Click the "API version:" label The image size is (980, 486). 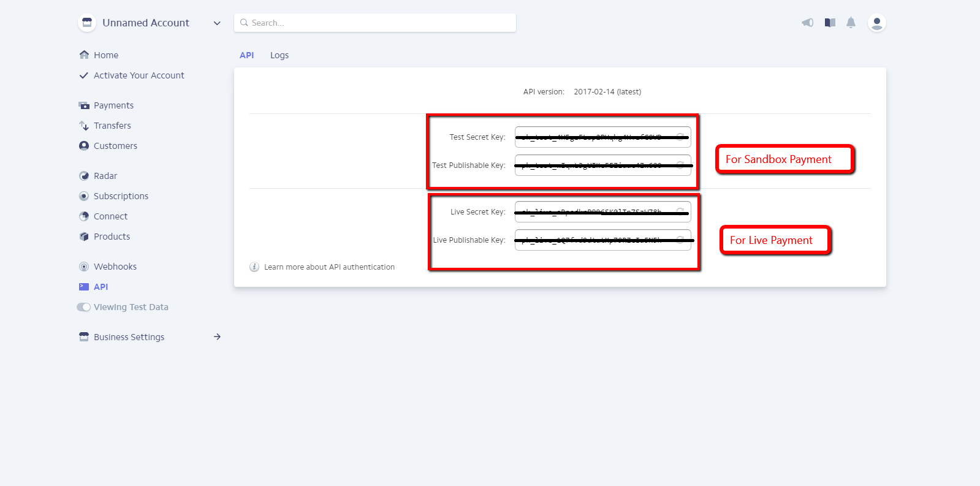click(x=544, y=92)
